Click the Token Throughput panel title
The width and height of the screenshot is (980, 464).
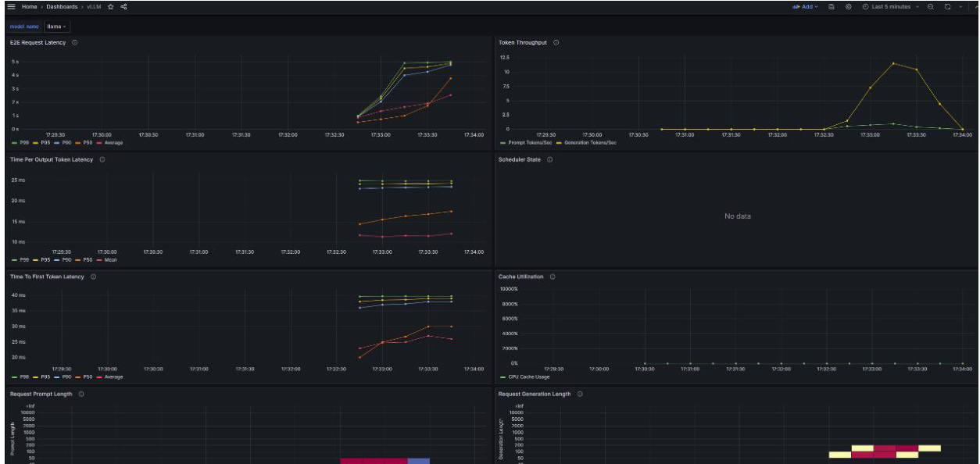(523, 42)
